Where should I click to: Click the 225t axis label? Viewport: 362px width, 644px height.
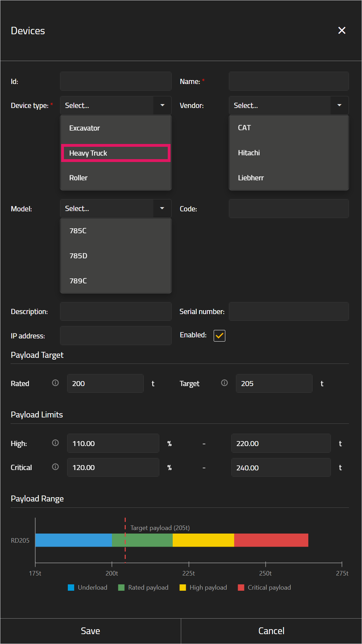189,573
